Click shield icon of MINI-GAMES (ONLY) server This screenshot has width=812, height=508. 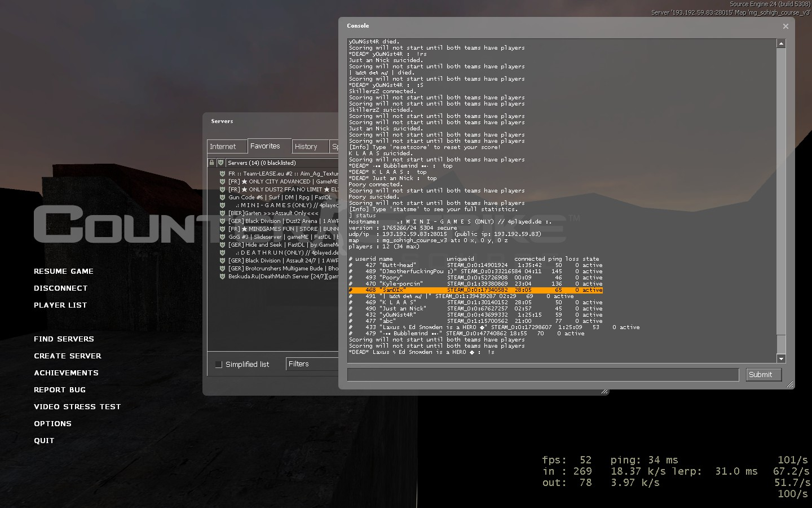pos(222,205)
